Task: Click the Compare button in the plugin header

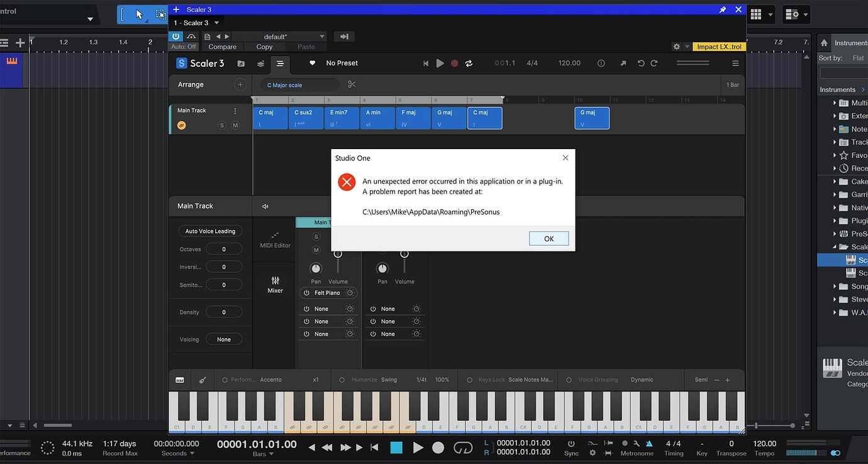Action: point(222,47)
